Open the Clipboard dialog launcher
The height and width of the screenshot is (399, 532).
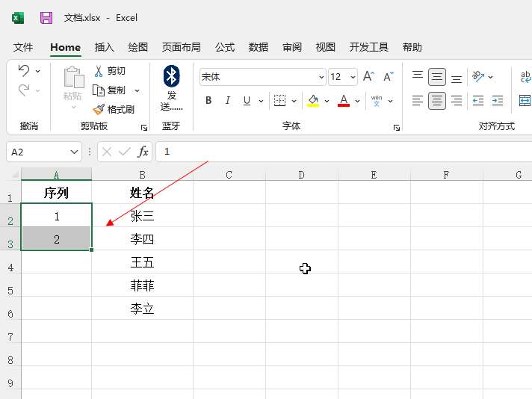144,128
